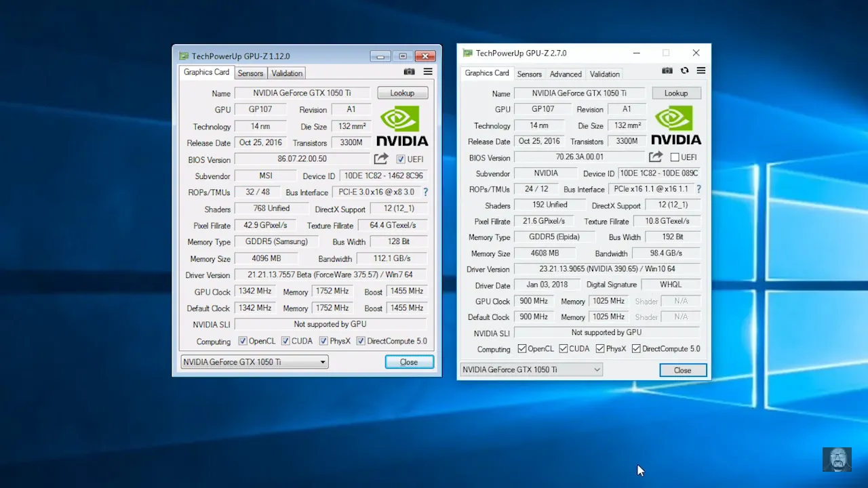The width and height of the screenshot is (868, 488).
Task: Click the 1455 MHz GPU Clock boost value
Action: tap(407, 291)
